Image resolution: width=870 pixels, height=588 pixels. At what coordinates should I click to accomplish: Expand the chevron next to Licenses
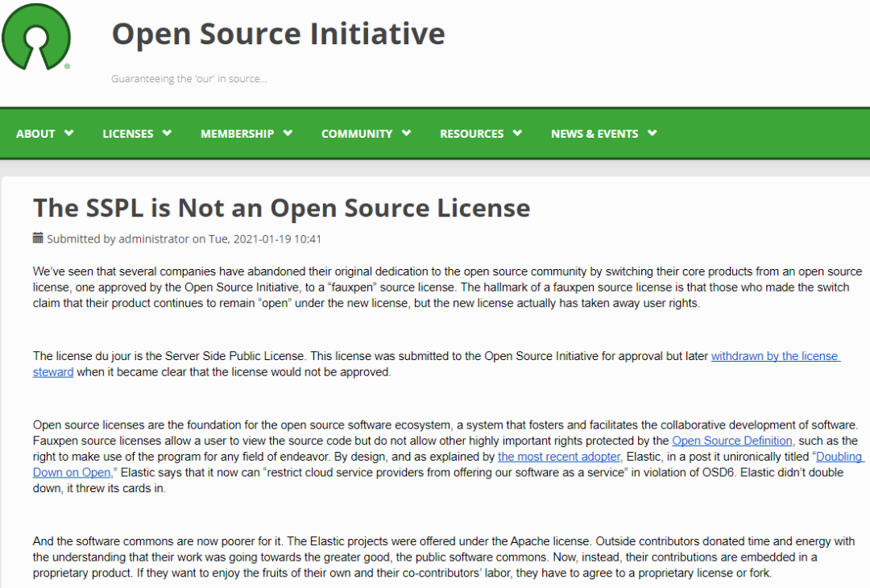click(x=167, y=133)
